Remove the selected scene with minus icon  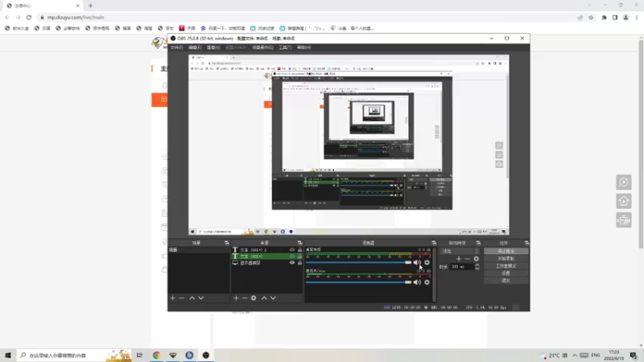(x=182, y=298)
